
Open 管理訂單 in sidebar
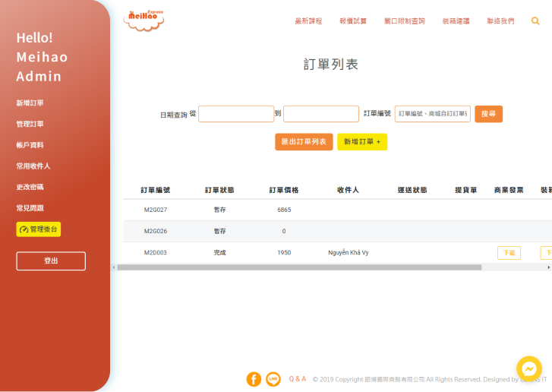30,124
